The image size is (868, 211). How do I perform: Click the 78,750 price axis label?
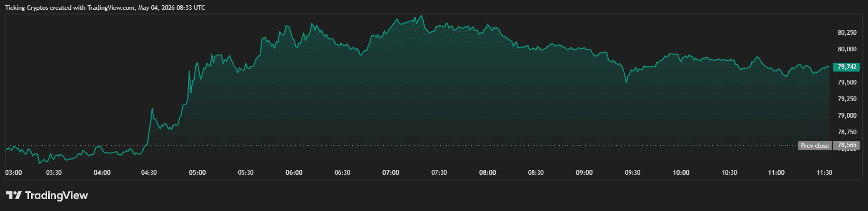point(847,133)
